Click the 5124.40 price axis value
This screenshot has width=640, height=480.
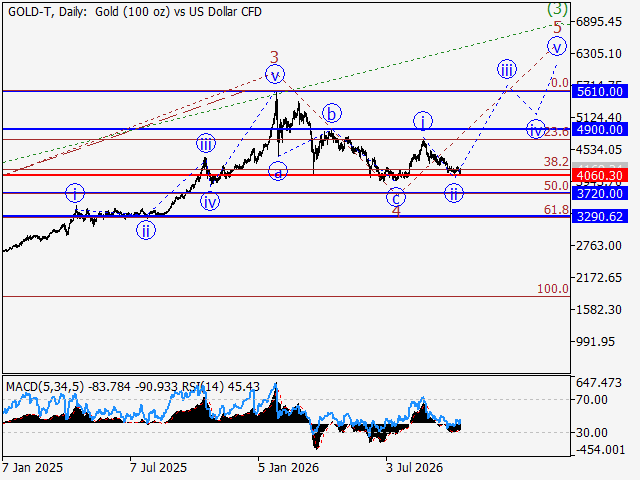click(599, 118)
